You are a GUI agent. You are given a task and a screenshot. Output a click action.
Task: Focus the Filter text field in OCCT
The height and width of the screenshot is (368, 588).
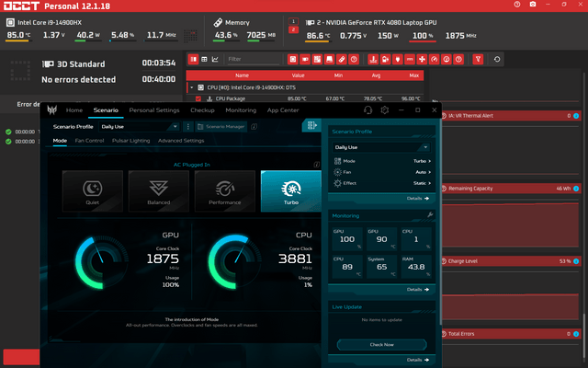coord(254,59)
